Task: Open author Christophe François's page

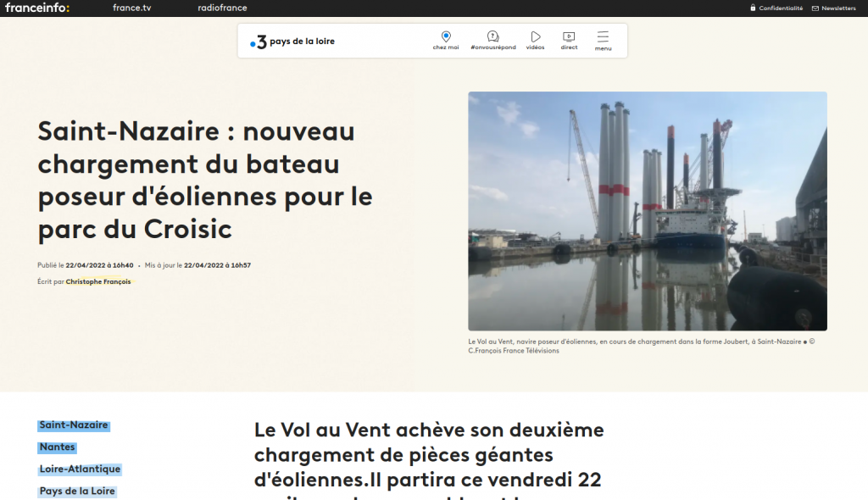Action: (98, 282)
